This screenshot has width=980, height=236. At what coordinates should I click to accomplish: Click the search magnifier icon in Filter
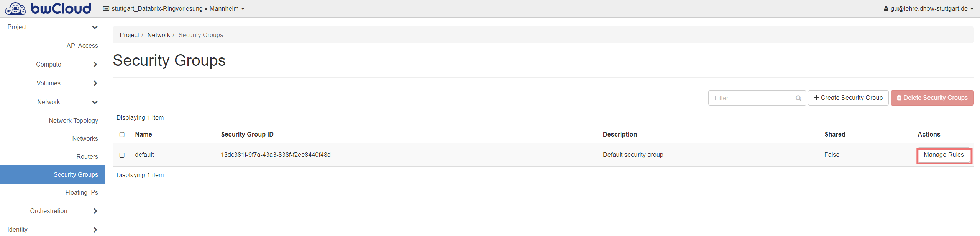pyautogui.click(x=798, y=98)
